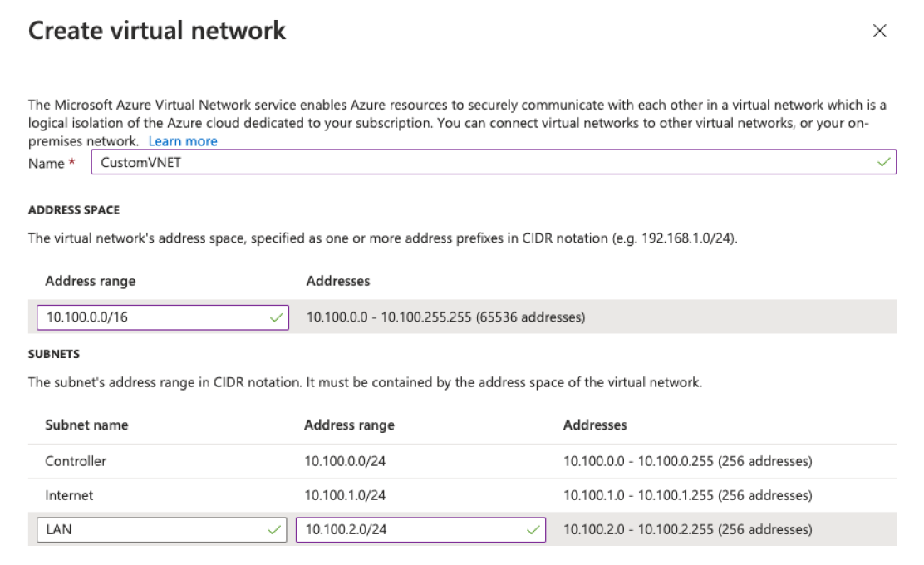Click the checkmark in LAN name field
924x565 pixels.
coord(274,529)
